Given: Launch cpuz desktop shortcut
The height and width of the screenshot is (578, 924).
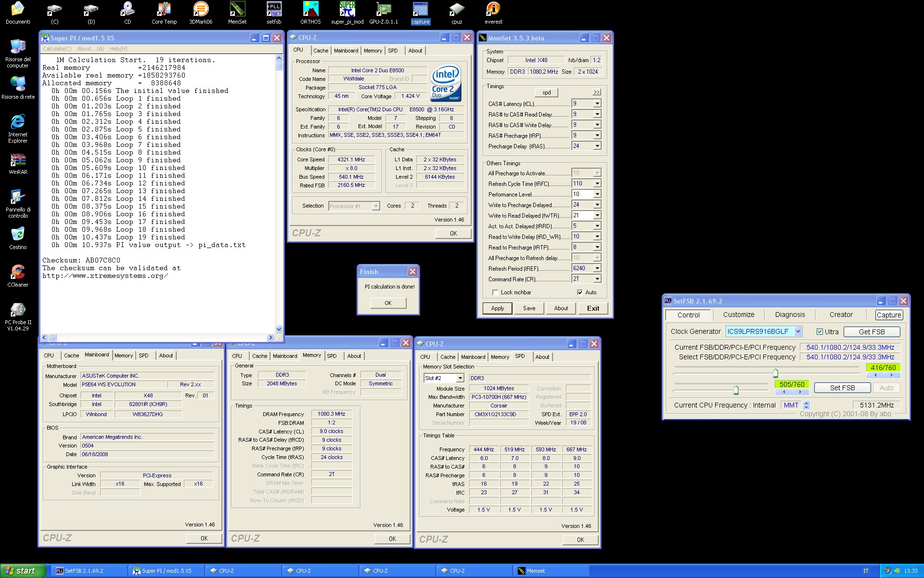Looking at the screenshot, I should 457,13.
